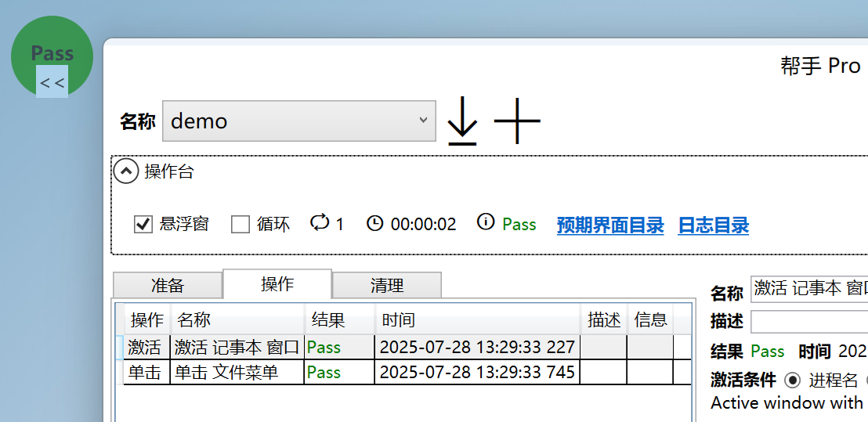868x422 pixels.
Task: Collapse the 操作台 panel chevron
Action: click(x=125, y=171)
